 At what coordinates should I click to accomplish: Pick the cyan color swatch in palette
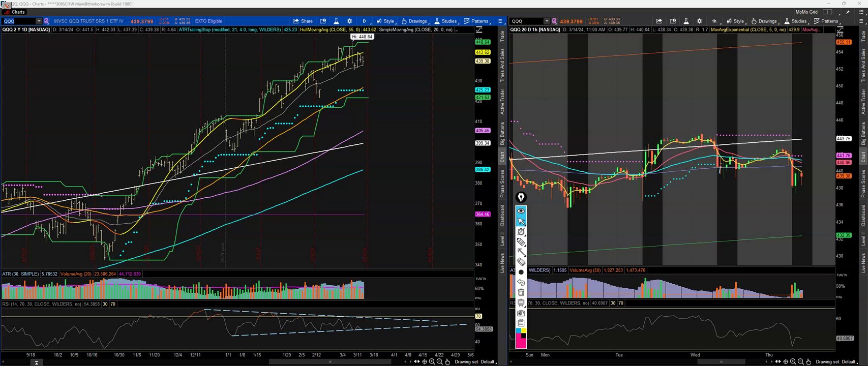pos(518,330)
